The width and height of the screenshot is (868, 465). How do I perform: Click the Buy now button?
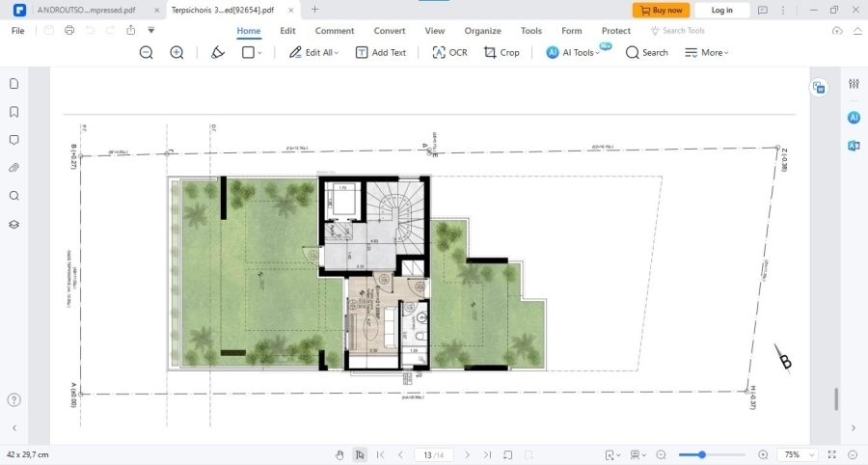pyautogui.click(x=661, y=10)
